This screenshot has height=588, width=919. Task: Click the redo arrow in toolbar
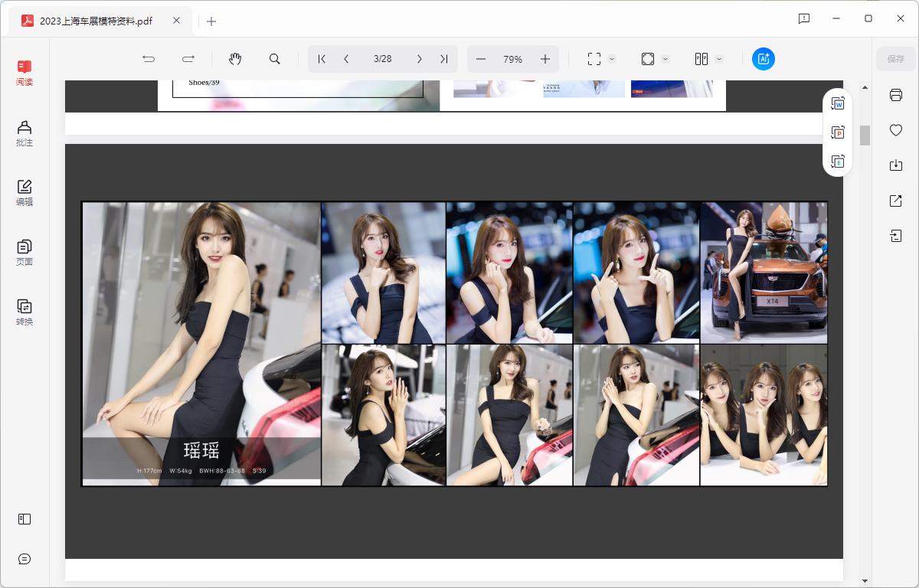pyautogui.click(x=188, y=59)
